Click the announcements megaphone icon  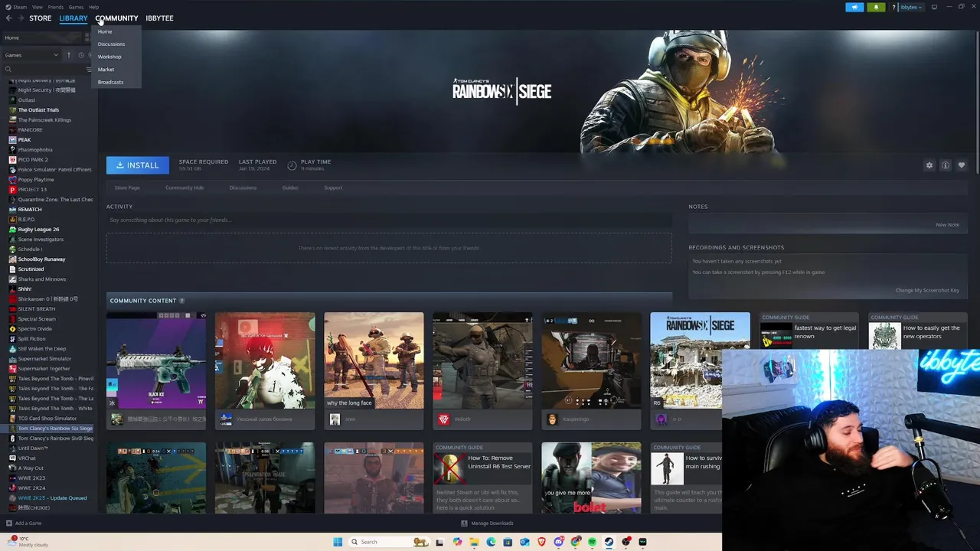(854, 7)
